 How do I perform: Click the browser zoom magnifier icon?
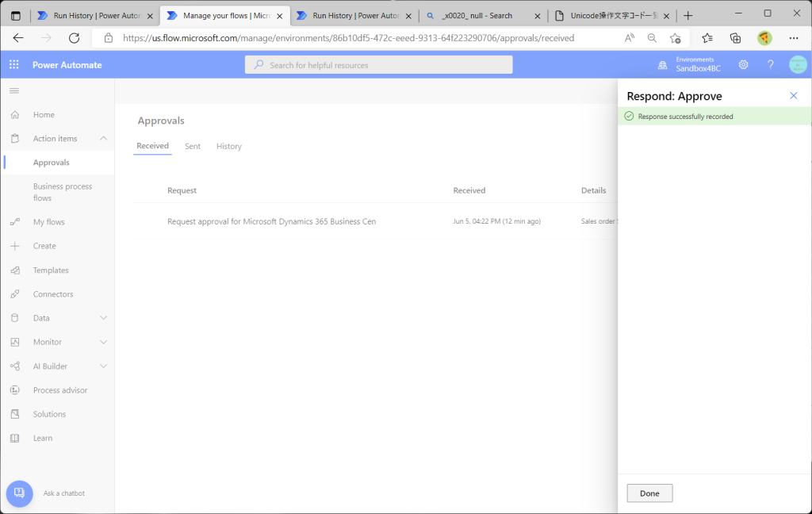click(652, 38)
